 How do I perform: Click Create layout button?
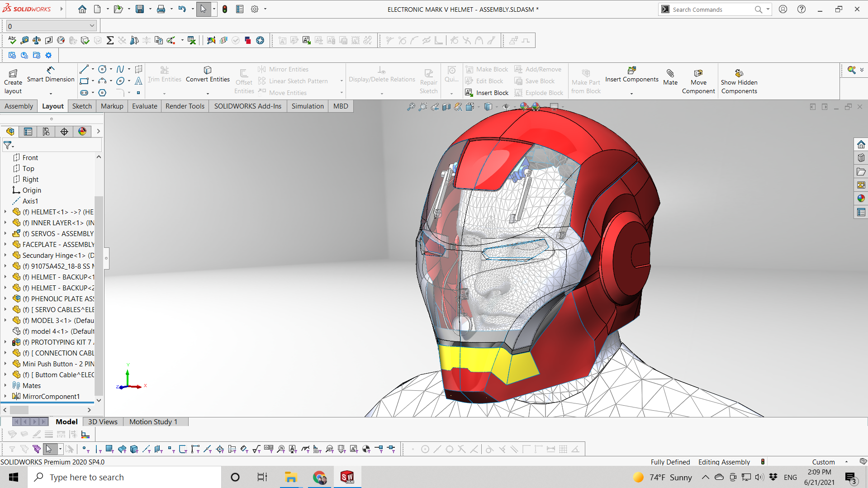13,74
